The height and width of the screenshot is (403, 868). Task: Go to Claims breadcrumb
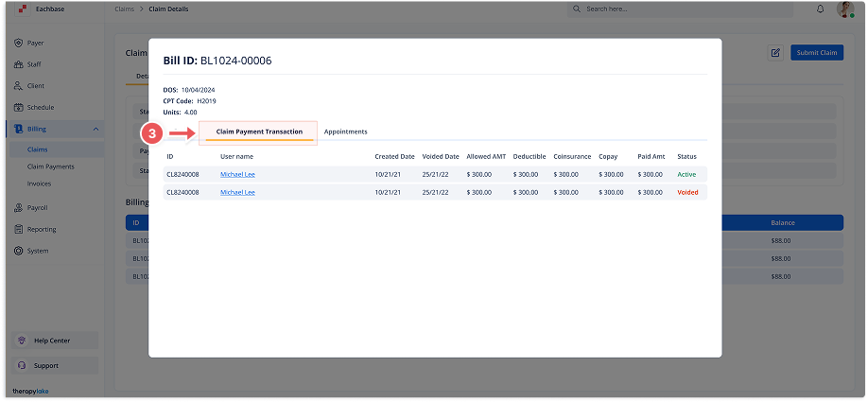click(124, 9)
